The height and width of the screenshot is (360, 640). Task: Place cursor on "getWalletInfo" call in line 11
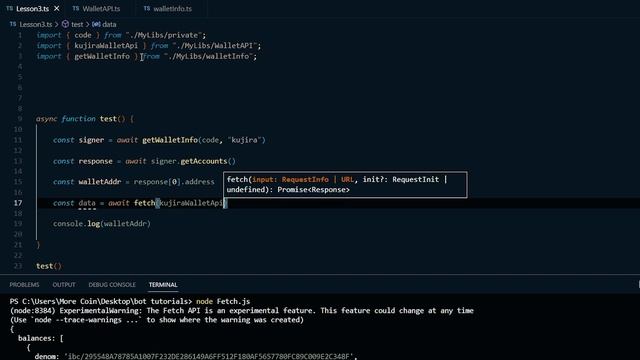pos(170,140)
